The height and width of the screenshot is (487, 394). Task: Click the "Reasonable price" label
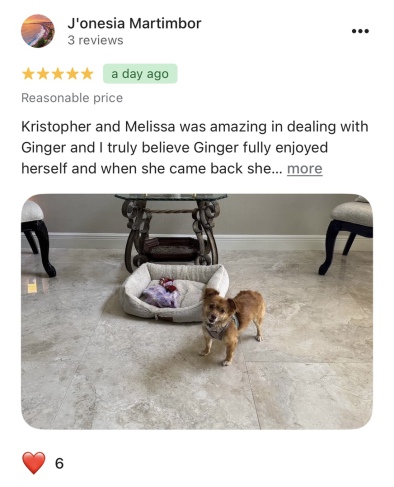click(x=72, y=98)
